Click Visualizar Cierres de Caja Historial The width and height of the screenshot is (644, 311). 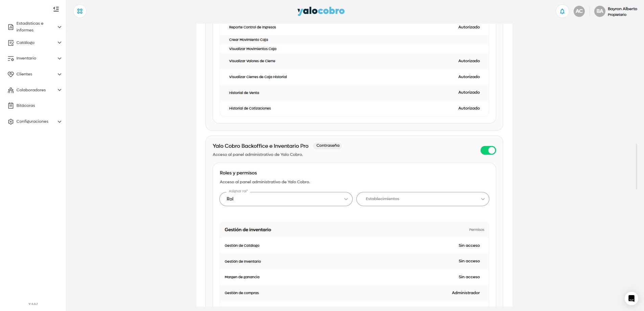point(258,77)
